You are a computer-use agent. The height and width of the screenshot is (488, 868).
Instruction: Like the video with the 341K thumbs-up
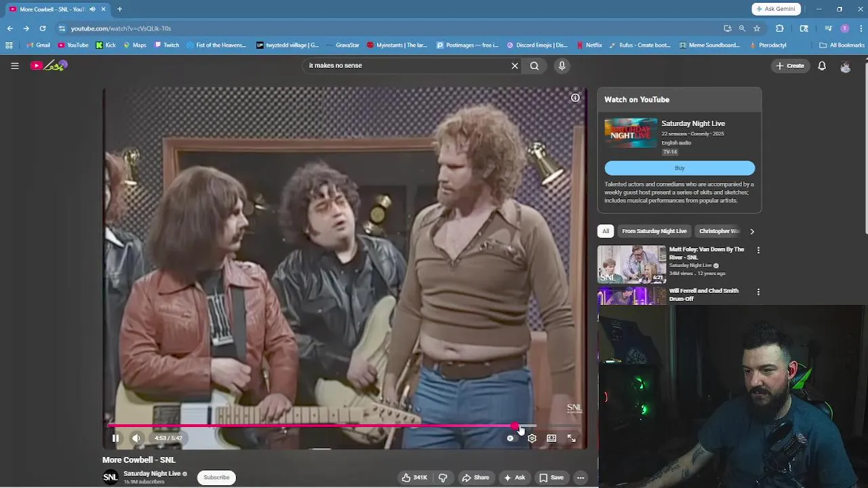click(x=414, y=478)
